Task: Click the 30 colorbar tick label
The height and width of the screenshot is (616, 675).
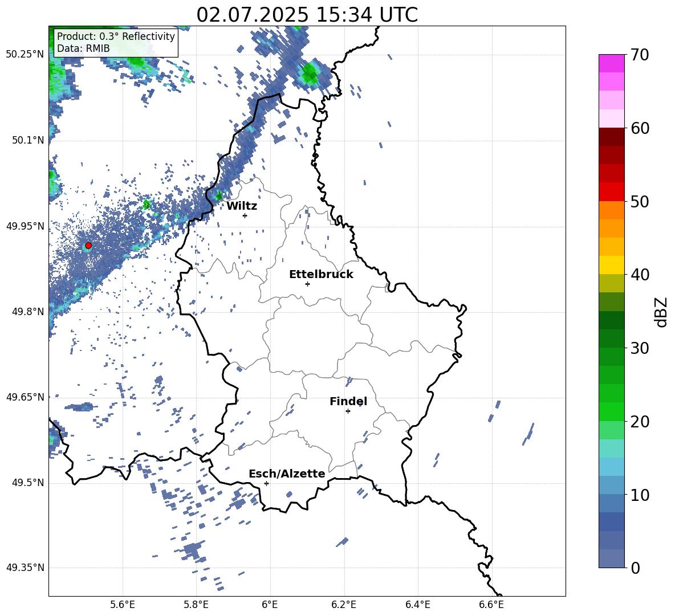Action: click(640, 348)
